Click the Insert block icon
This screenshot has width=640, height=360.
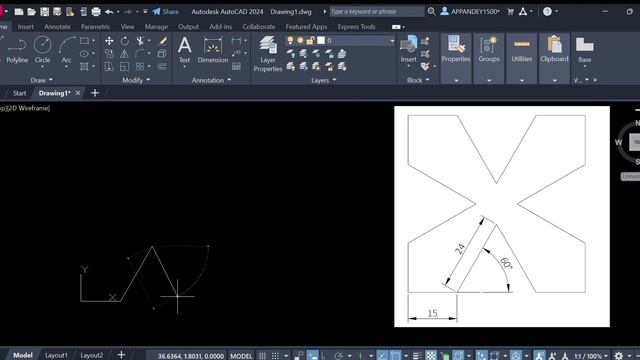[409, 49]
